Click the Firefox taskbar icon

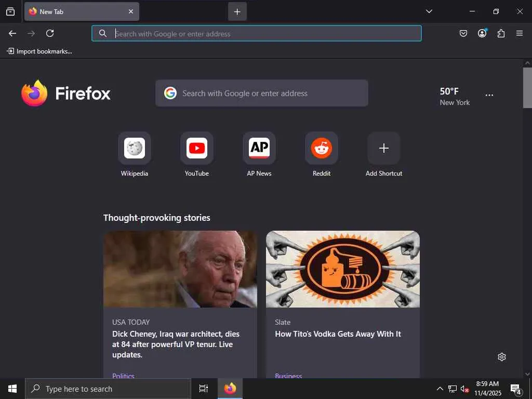(x=230, y=389)
